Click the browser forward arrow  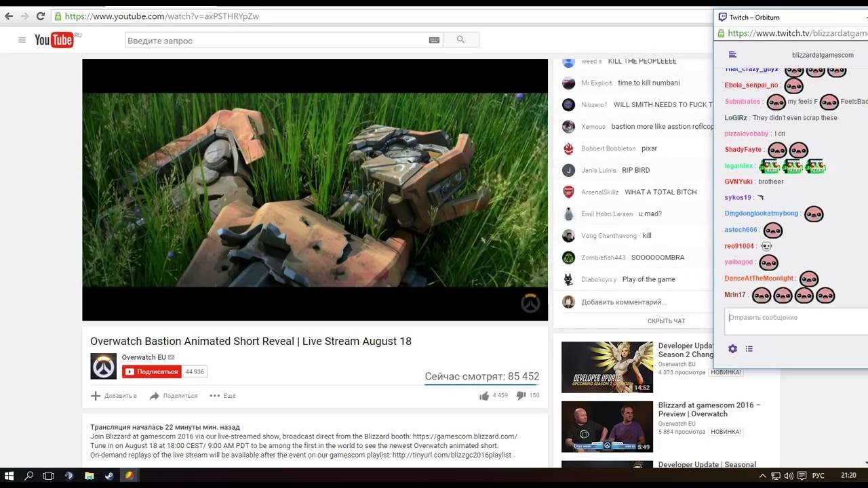24,16
